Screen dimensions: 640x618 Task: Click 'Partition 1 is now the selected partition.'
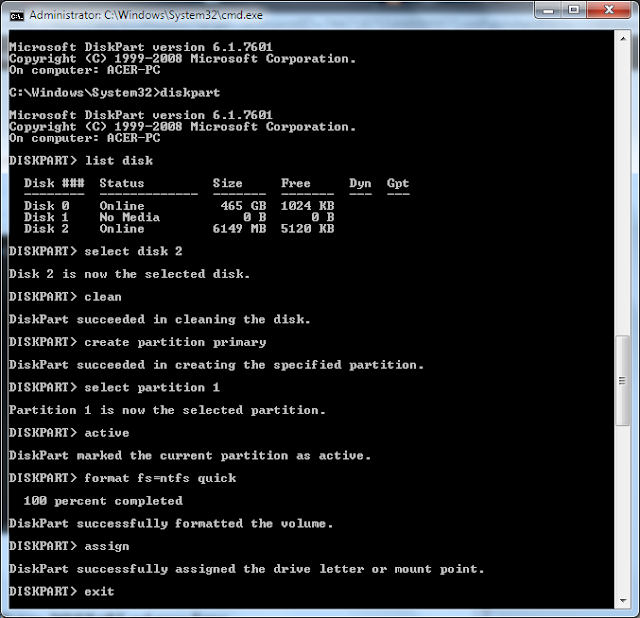pyautogui.click(x=167, y=410)
